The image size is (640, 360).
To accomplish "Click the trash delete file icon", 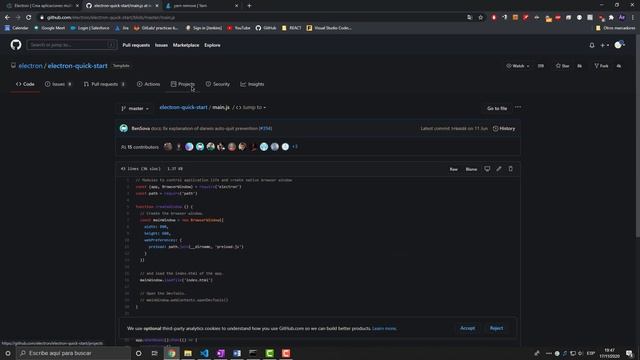I will pos(511,169).
